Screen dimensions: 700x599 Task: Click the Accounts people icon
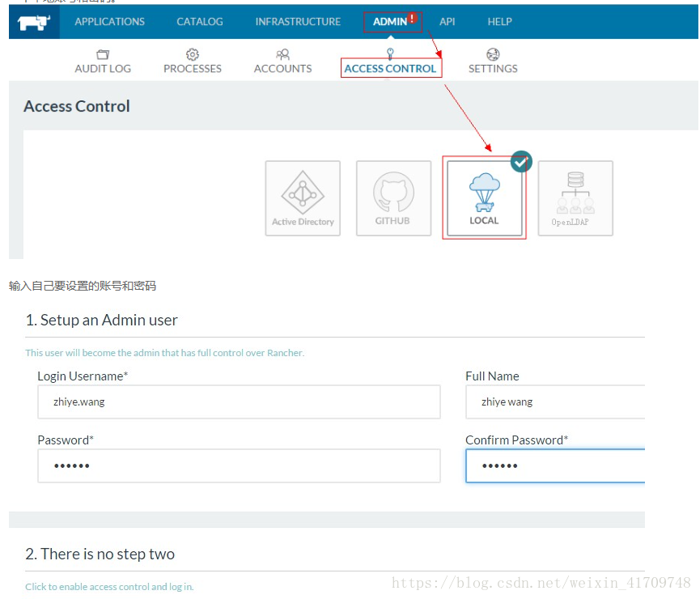pos(282,54)
